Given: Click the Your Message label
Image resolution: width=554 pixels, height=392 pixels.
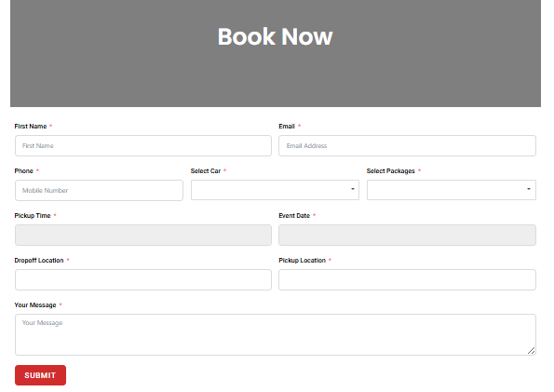Looking at the screenshot, I should (35, 305).
